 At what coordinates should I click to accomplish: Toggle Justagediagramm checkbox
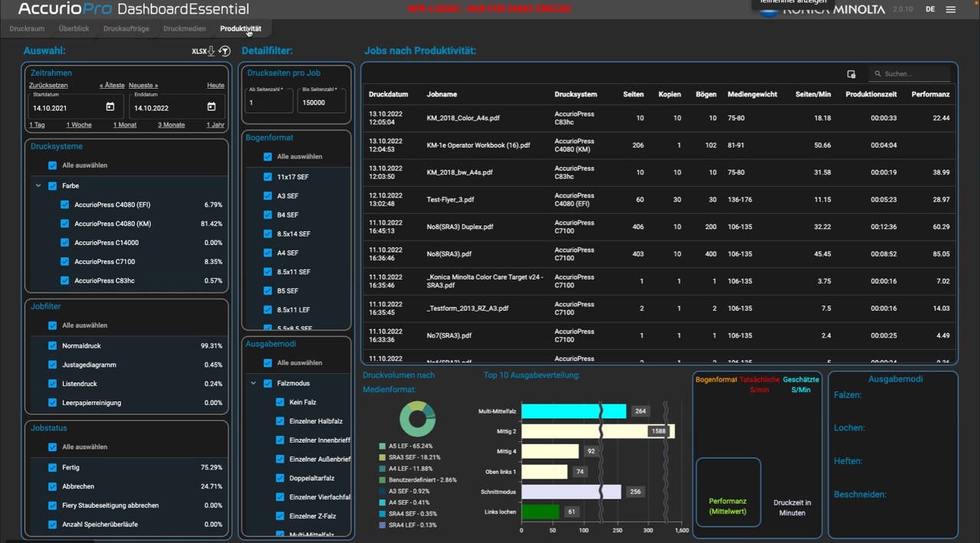(52, 365)
